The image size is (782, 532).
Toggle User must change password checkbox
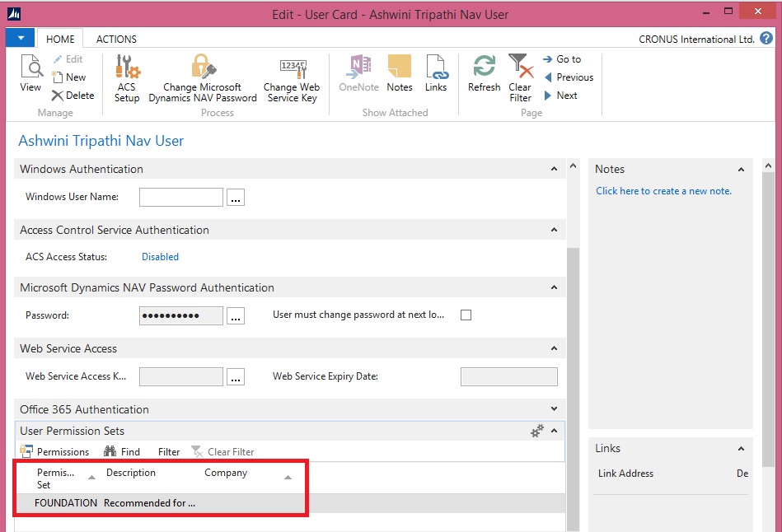(466, 315)
